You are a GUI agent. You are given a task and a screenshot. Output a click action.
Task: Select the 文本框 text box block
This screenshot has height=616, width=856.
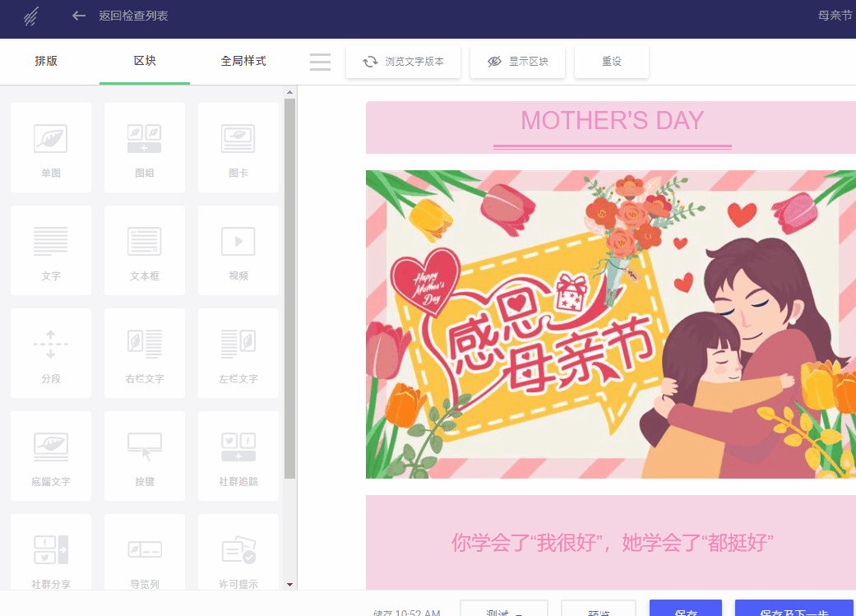coord(145,250)
